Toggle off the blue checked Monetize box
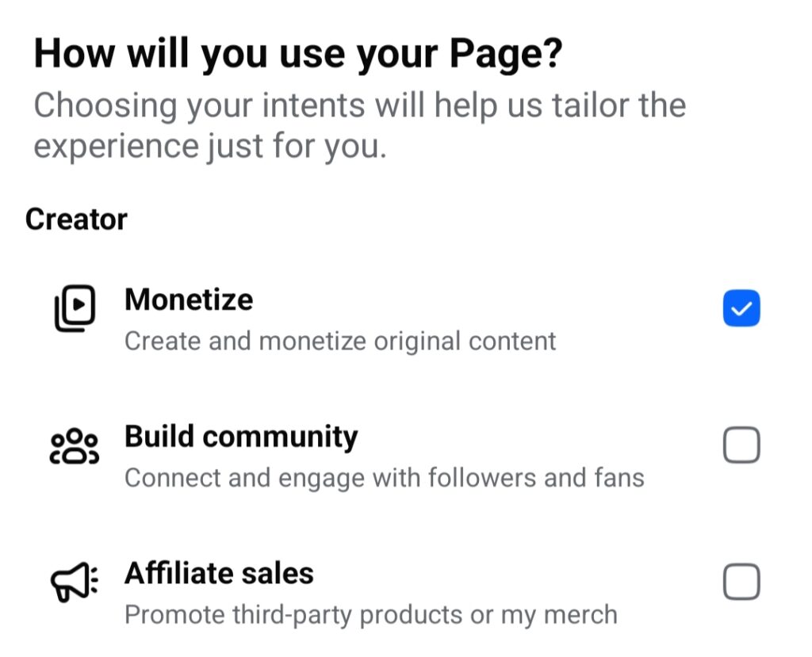 (x=741, y=308)
